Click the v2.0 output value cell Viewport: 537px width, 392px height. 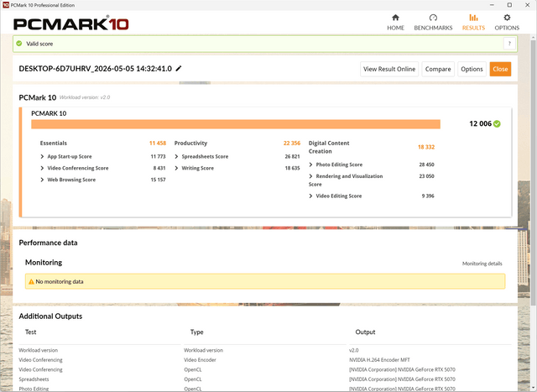click(x=354, y=350)
